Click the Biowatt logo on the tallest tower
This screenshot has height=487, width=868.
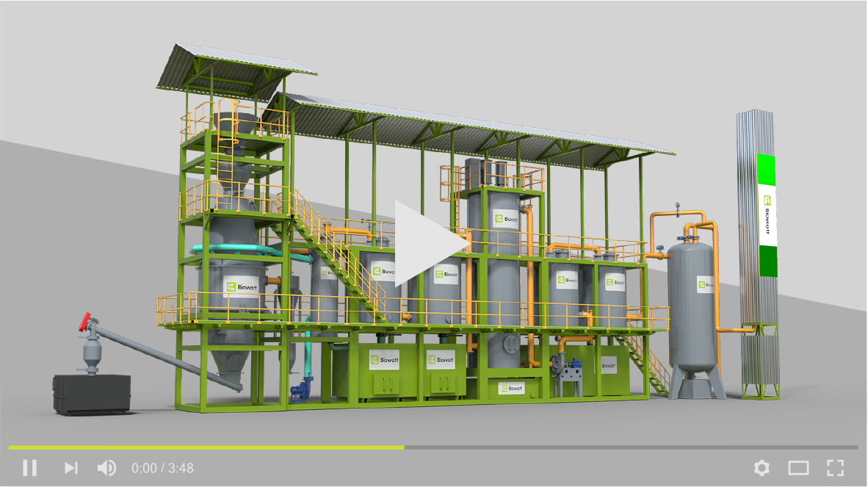[505, 219]
